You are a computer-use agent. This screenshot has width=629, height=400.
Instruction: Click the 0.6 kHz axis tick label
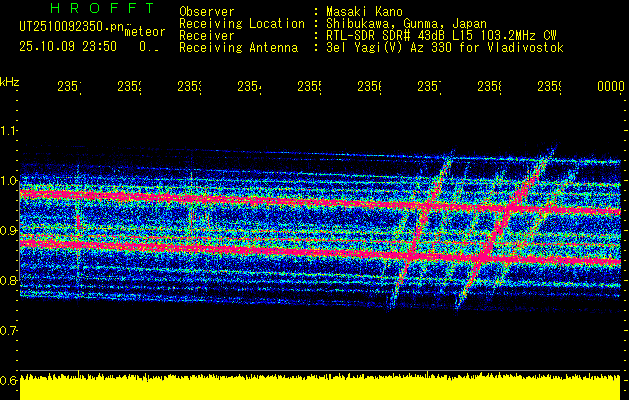point(8,380)
